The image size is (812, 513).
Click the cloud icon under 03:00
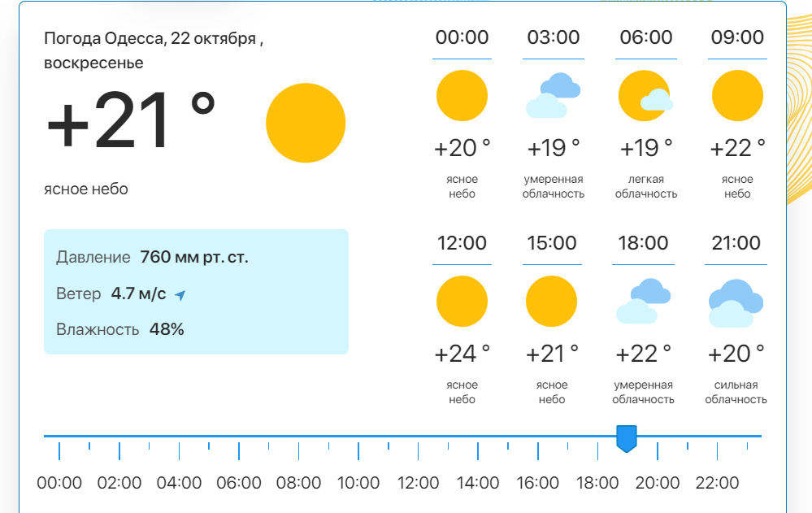pyautogui.click(x=553, y=96)
